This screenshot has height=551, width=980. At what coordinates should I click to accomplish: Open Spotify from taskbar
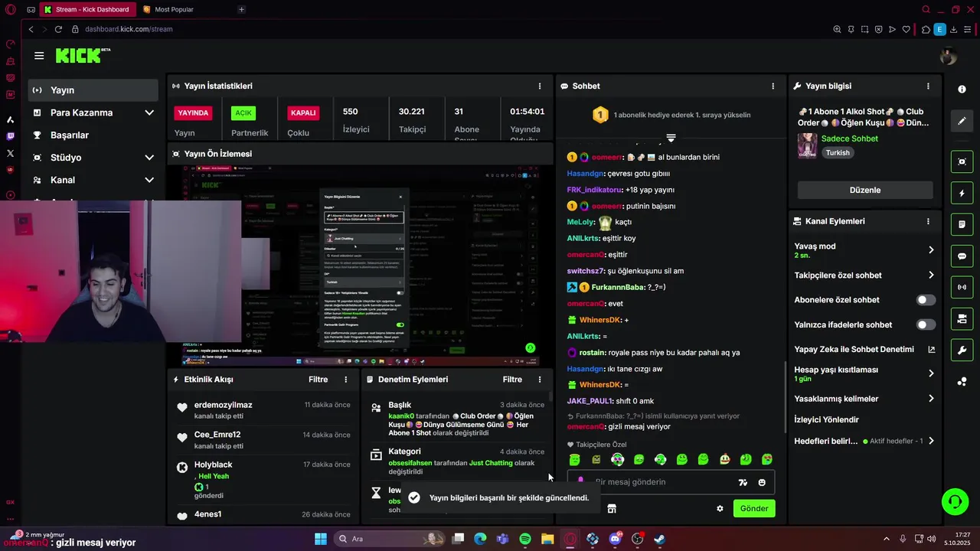pos(525,539)
